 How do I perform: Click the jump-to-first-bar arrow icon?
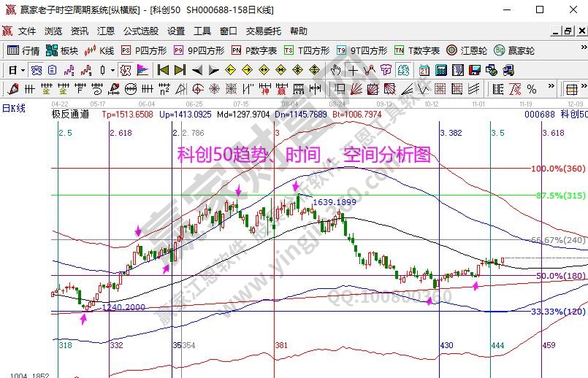pyautogui.click(x=163, y=70)
